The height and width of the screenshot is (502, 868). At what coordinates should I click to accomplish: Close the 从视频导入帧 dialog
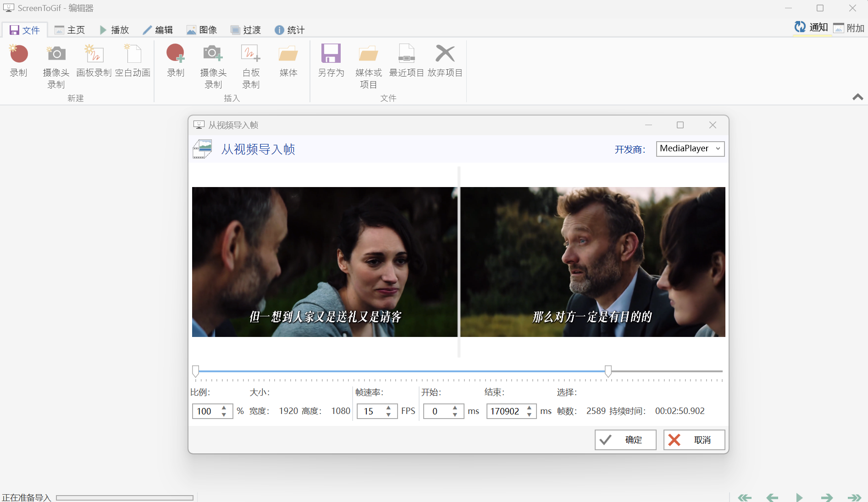(x=713, y=125)
